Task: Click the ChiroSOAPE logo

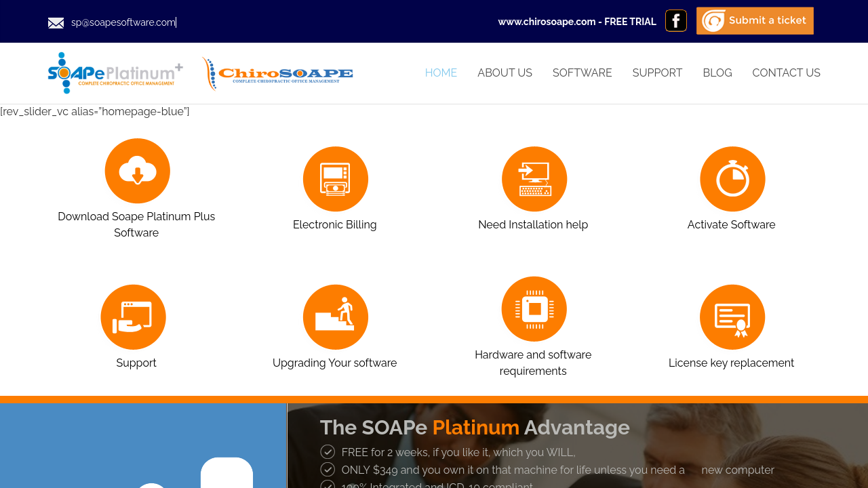Action: tap(277, 74)
